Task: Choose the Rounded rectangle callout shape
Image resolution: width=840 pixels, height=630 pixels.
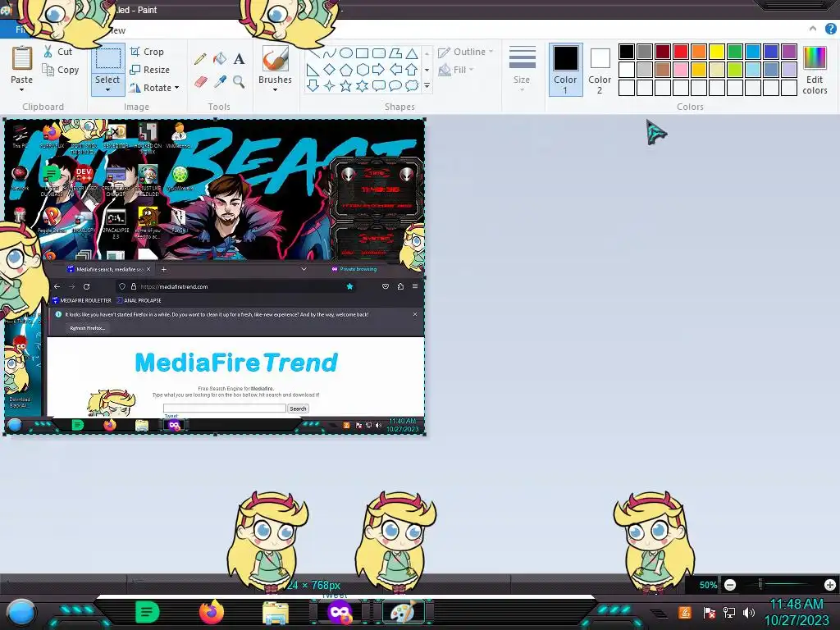Action: (378, 85)
